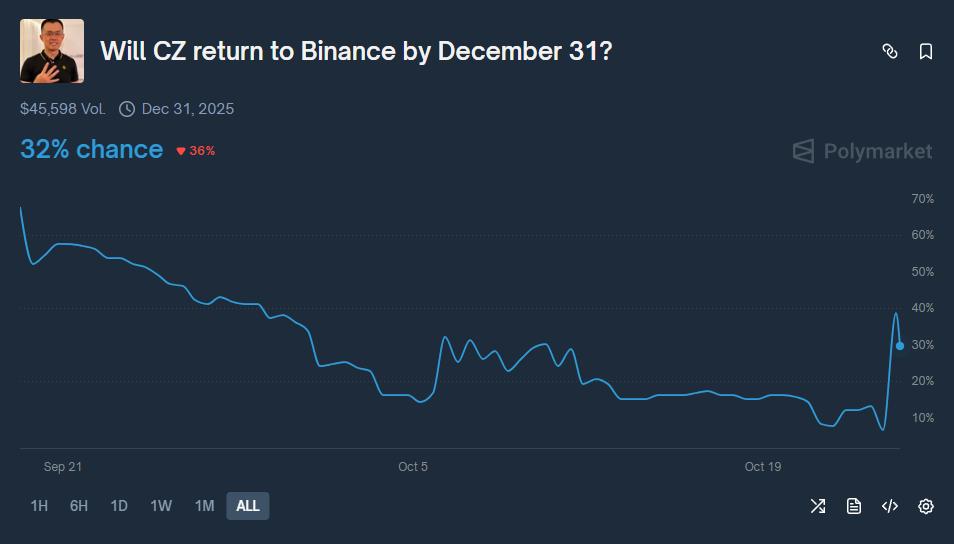Open the document resolution icon

pos(853,506)
